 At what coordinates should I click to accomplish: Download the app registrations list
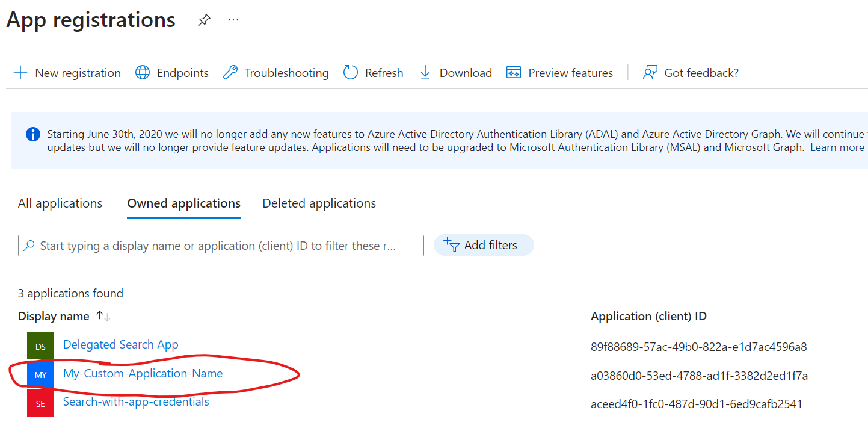(x=455, y=72)
